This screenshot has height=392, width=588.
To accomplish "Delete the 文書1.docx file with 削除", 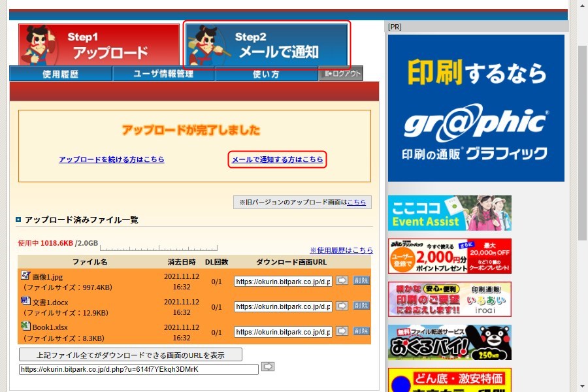I will tap(361, 306).
